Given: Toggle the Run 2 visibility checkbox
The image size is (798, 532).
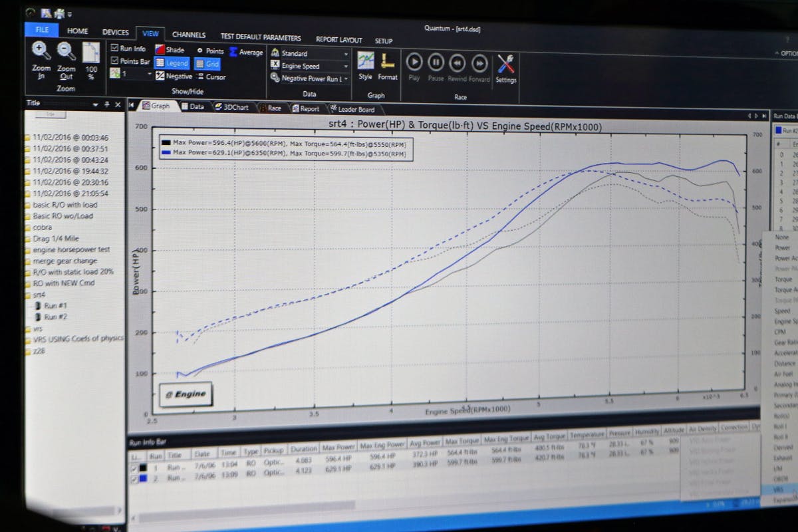Looking at the screenshot, I should click(x=136, y=478).
